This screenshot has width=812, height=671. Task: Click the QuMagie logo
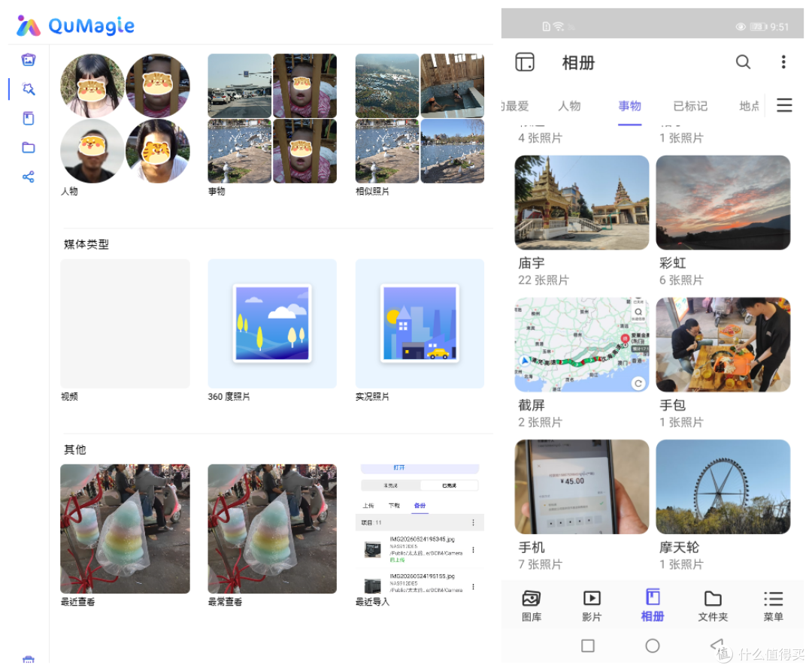[76, 26]
